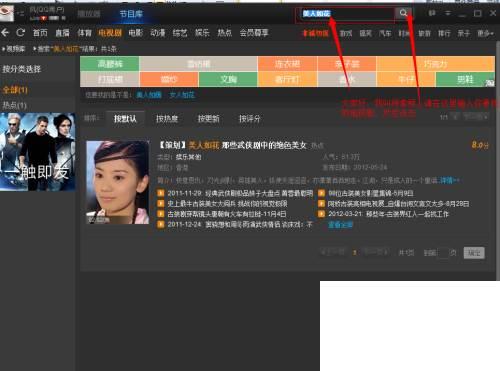Play the 2011-11-29 episode via its icon
This screenshot has width=500, height=371.
pos(161,193)
